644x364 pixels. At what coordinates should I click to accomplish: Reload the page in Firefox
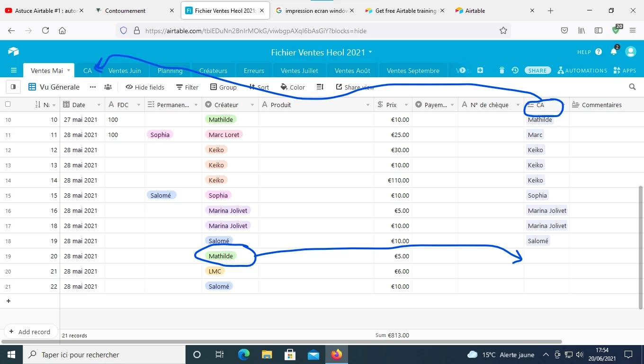pos(45,30)
